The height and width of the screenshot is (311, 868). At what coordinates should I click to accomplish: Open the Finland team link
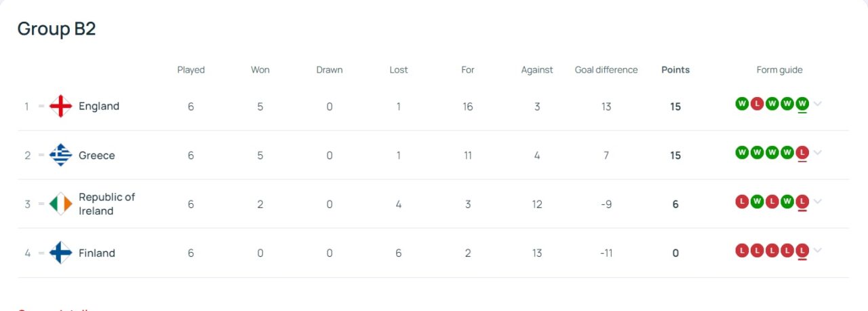(x=97, y=253)
